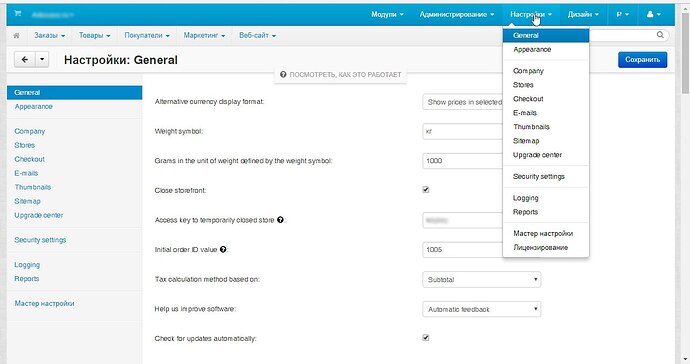Open Tax calculation method Subtotal dropdown
This screenshot has width=690, height=364.
pyautogui.click(x=481, y=279)
